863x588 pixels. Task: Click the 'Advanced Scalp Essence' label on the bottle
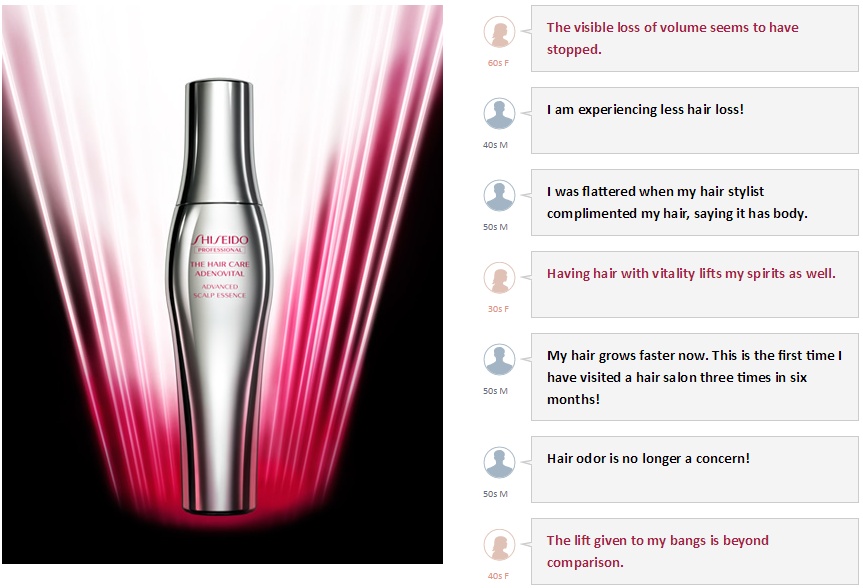tap(220, 291)
